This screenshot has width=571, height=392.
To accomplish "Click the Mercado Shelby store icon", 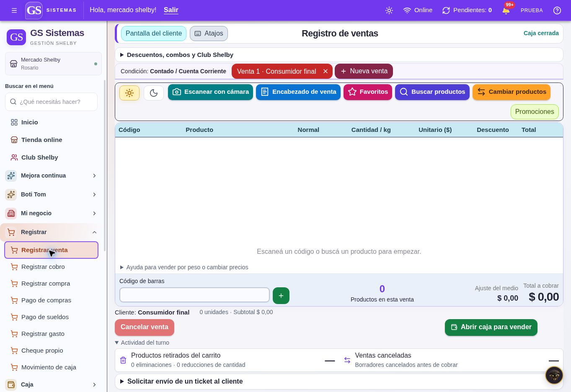I will tap(14, 64).
